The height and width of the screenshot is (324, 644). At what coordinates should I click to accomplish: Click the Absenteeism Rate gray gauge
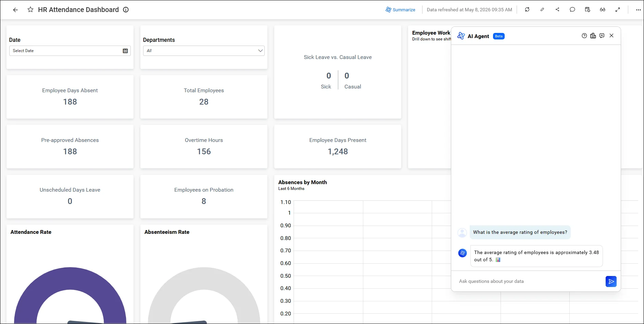click(x=204, y=278)
